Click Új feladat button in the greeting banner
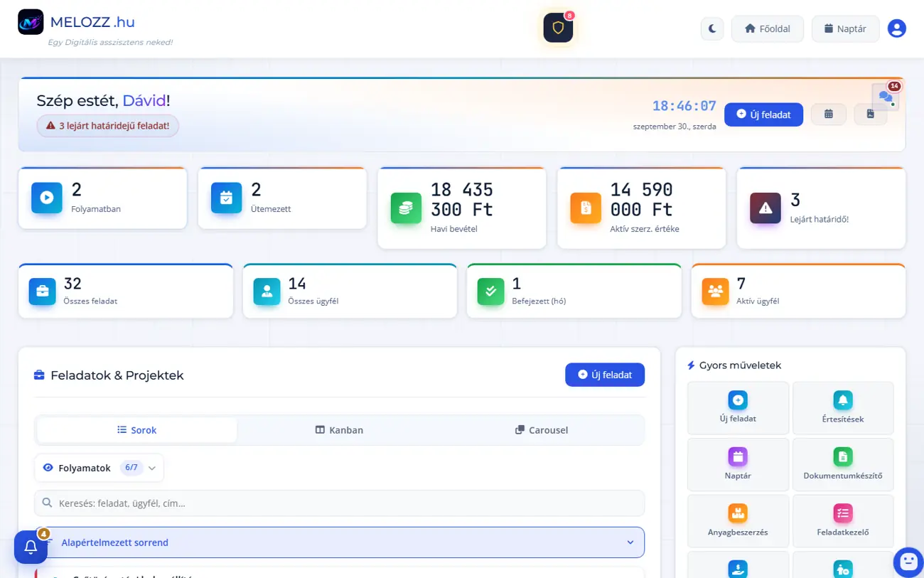924x578 pixels. 763,114
